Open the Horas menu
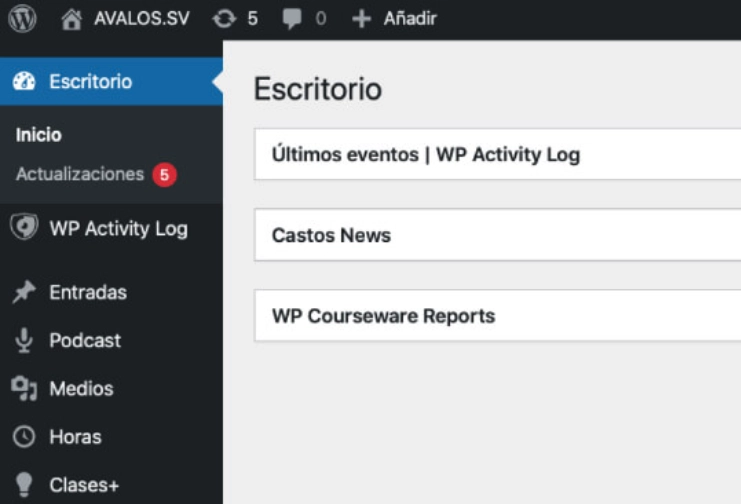This screenshot has width=741, height=504. [76, 437]
